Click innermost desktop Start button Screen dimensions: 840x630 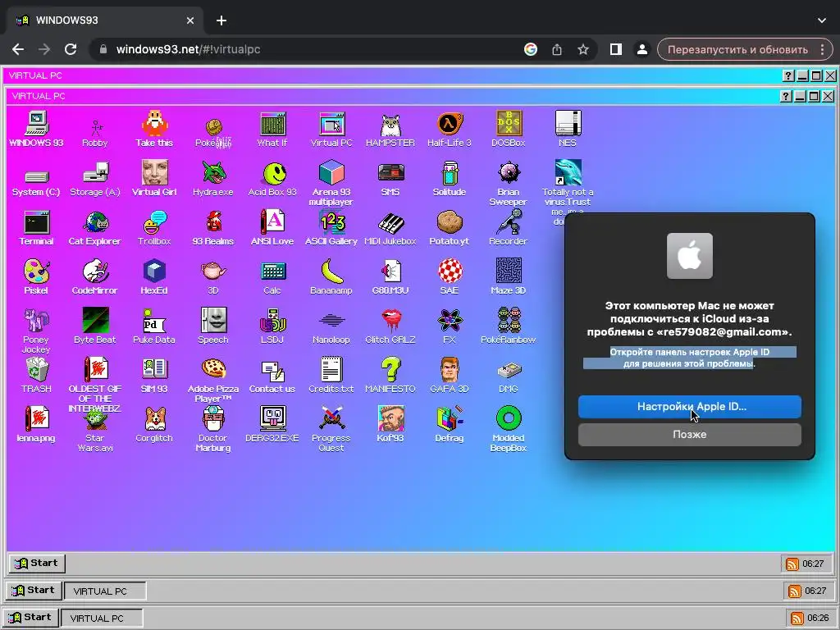click(x=37, y=563)
